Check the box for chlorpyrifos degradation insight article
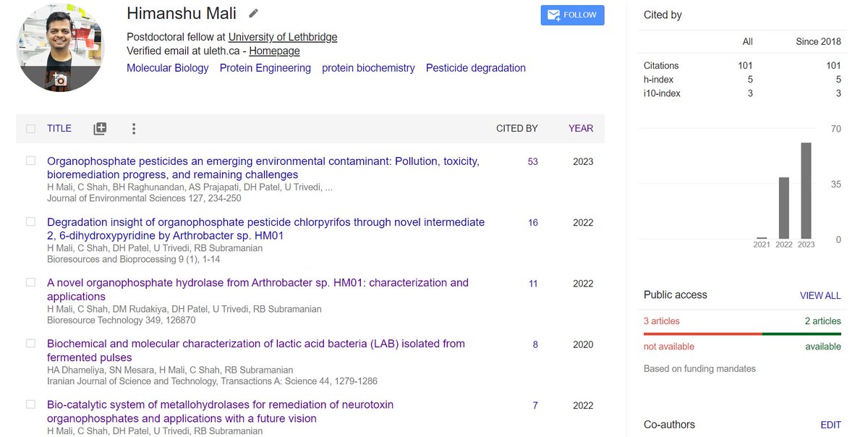 (30, 221)
